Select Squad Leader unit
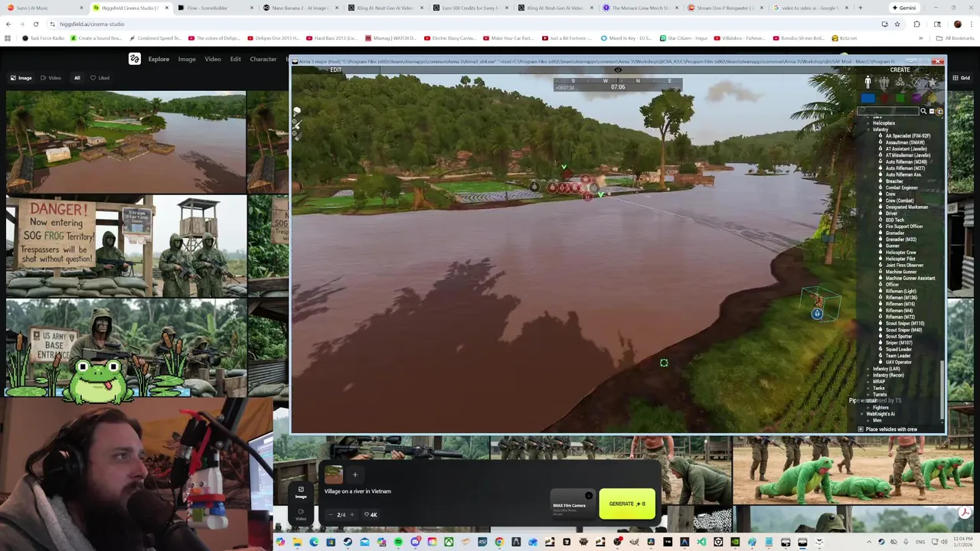 [x=899, y=349]
